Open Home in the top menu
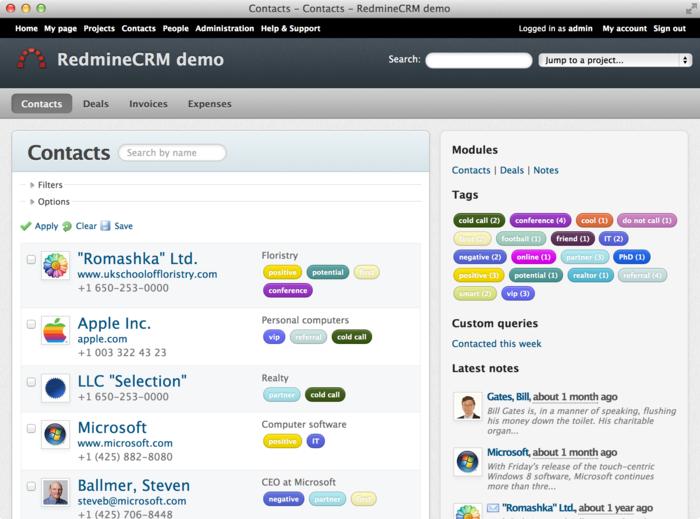Image resolution: width=700 pixels, height=519 pixels. click(x=26, y=29)
